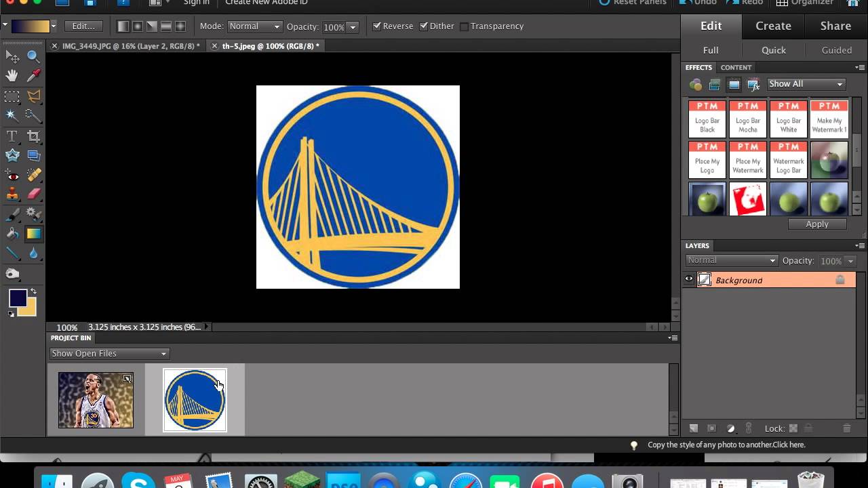Select the Zoom magnifier tool
Viewport: 868px width, 488px height.
[x=33, y=57]
